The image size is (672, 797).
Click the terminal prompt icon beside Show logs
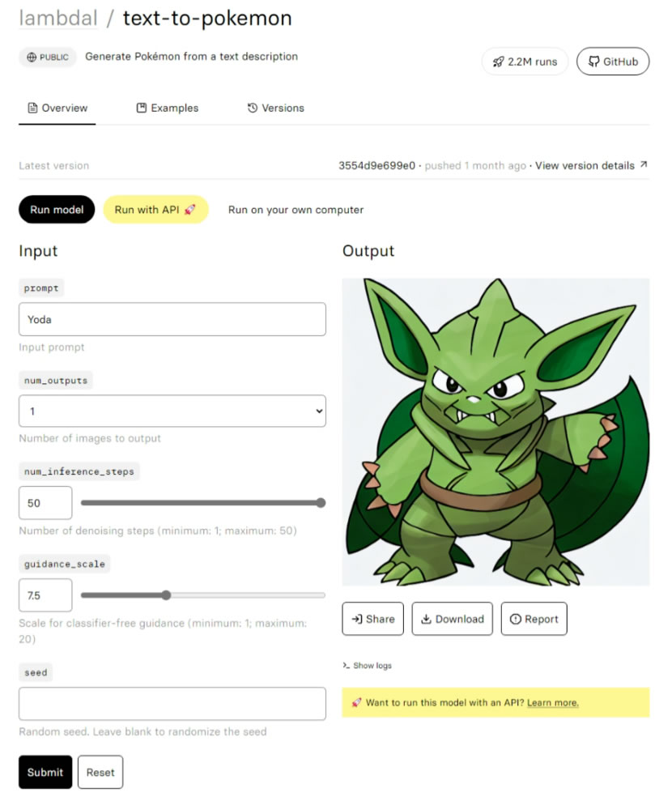(x=346, y=665)
